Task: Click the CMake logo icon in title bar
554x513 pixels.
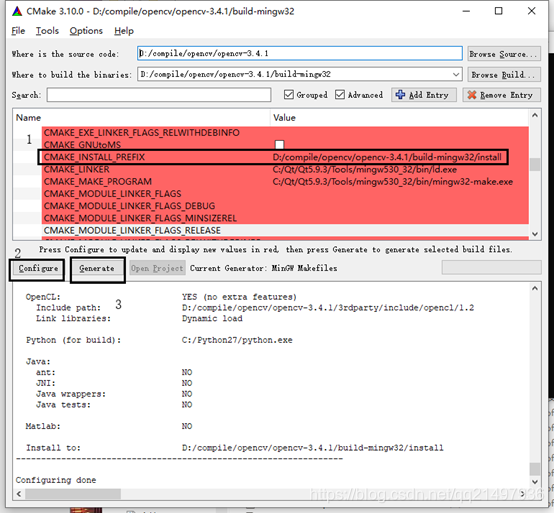Action: tap(17, 11)
